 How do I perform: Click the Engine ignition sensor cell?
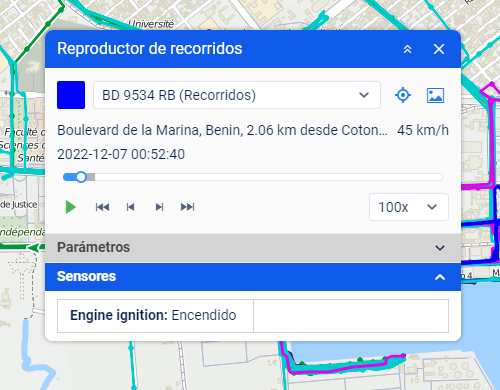pos(155,316)
